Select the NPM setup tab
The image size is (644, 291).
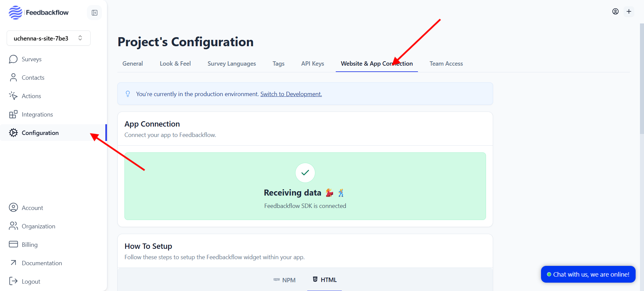(x=284, y=280)
